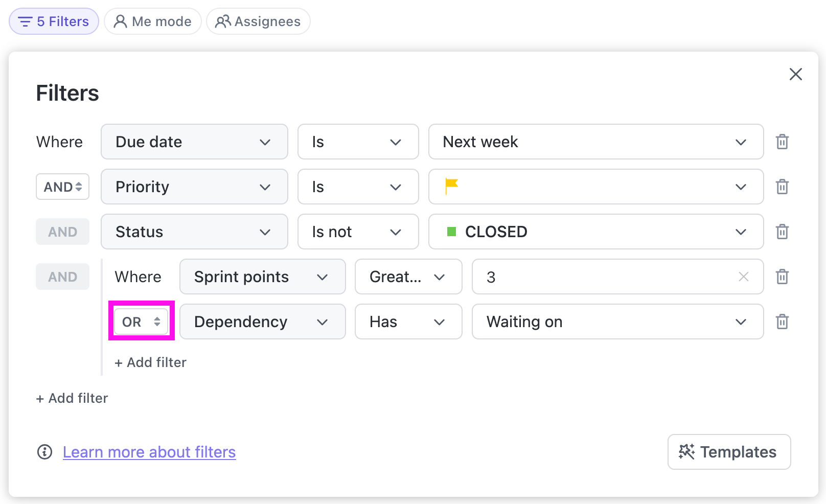Click the sprint points number field
This screenshot has height=504, width=826.
[x=603, y=277]
